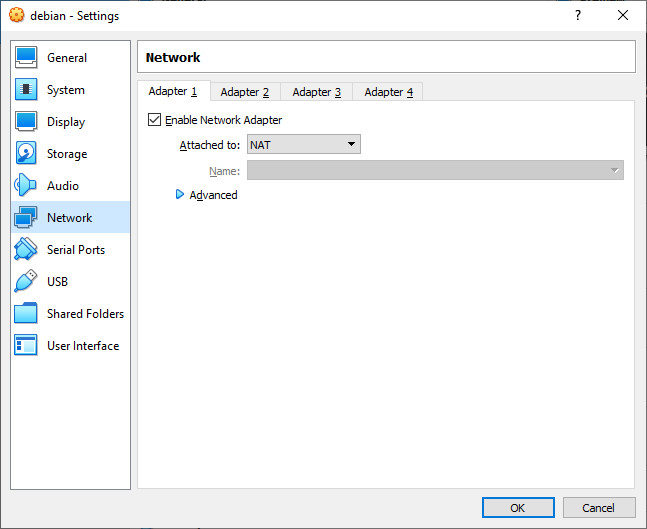Image resolution: width=647 pixels, height=529 pixels.
Task: Select the Network computers icon
Action: pos(26,217)
